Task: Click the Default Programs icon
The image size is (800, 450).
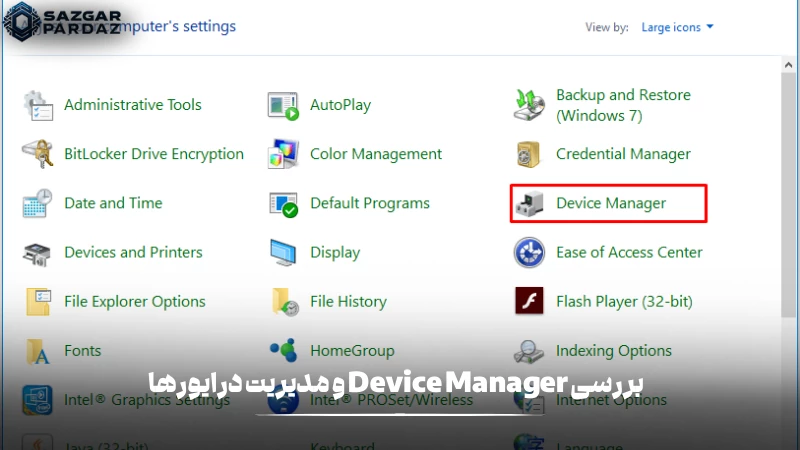Action: coord(283,204)
